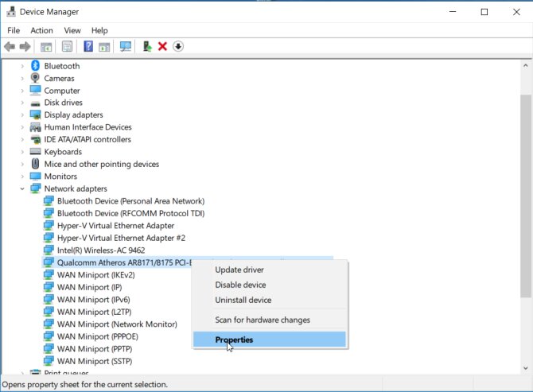Click the Back arrow in the toolbar

10,46
